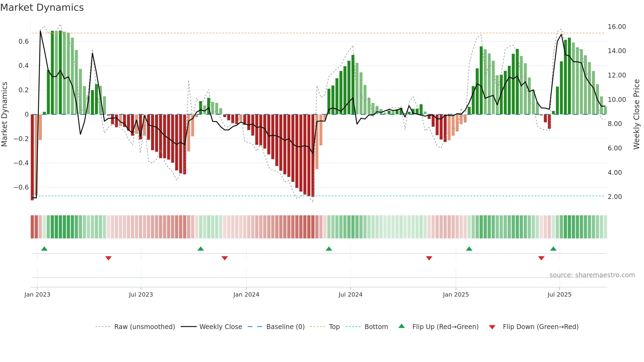Click the Jan 2025 x-axis label
The image size is (644, 362).
click(456, 294)
